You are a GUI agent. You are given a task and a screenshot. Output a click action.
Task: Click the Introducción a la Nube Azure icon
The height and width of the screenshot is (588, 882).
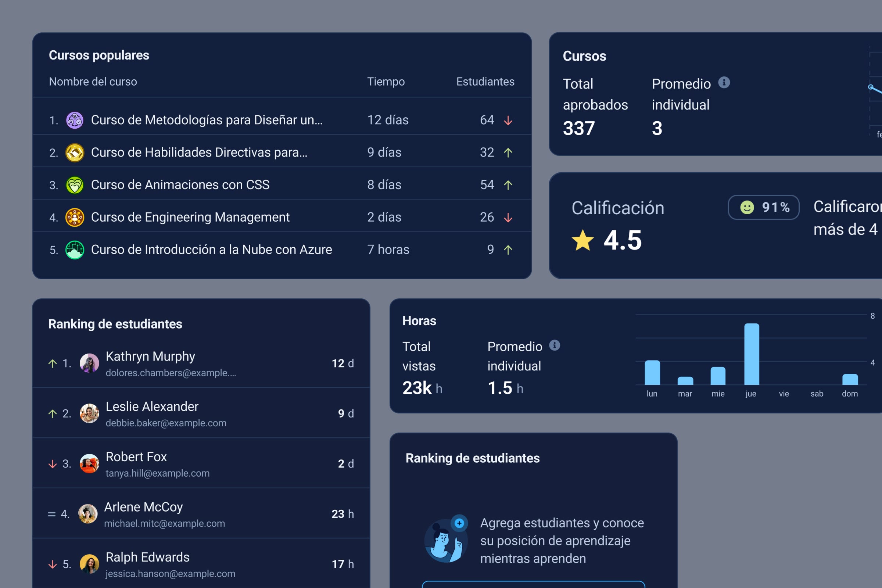[x=75, y=249]
